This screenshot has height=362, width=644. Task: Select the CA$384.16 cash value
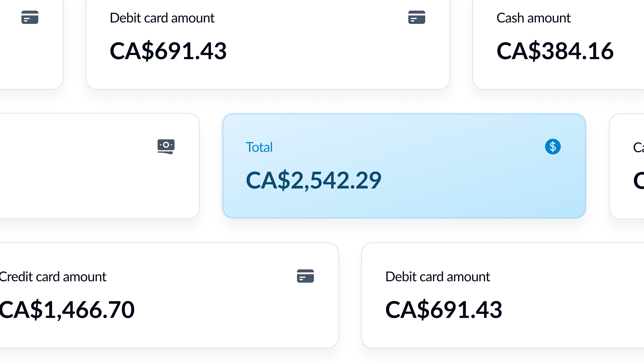pos(555,51)
